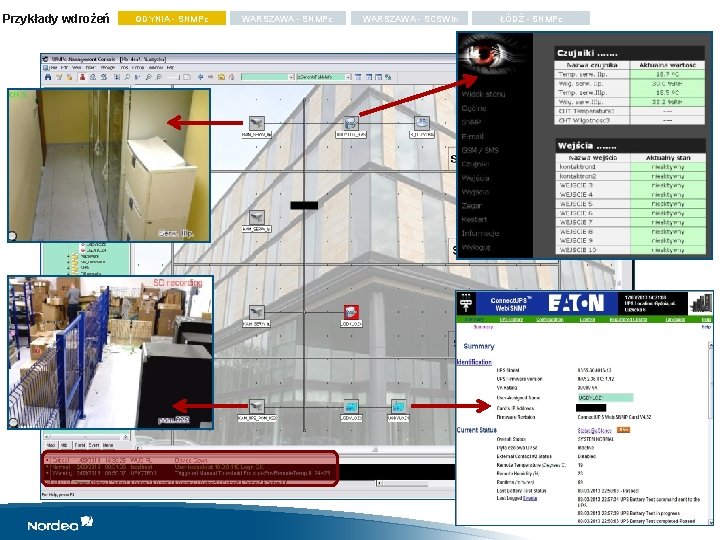Click the red user icon in toolbar
The height and width of the screenshot is (540, 720).
[x=82, y=77]
